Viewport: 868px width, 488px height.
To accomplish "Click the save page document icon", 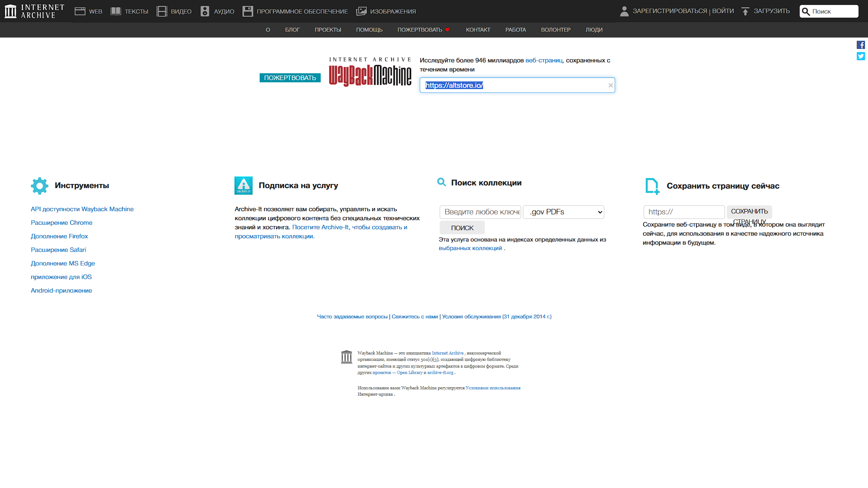I will (x=652, y=186).
